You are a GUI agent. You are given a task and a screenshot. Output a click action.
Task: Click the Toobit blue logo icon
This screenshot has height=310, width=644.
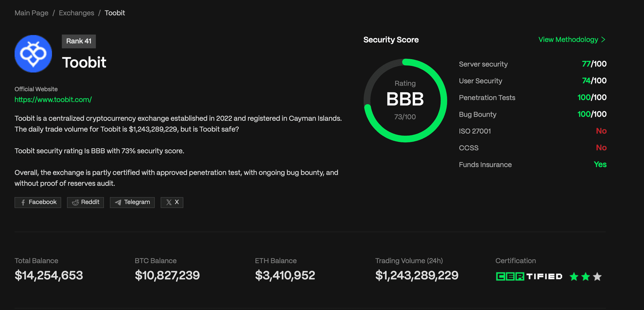pyautogui.click(x=33, y=54)
